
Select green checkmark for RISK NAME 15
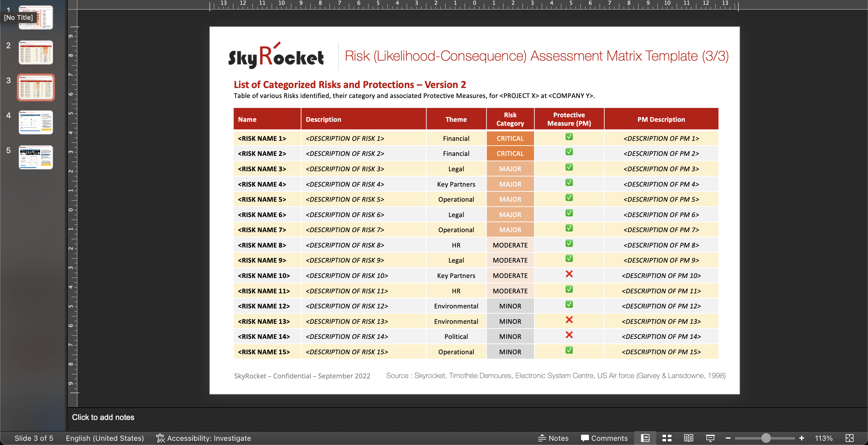point(569,350)
